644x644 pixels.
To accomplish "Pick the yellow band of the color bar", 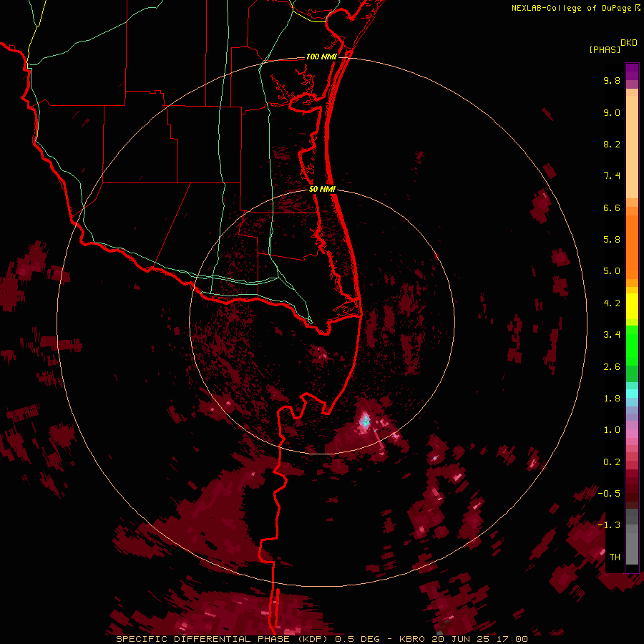I will pos(632,306).
